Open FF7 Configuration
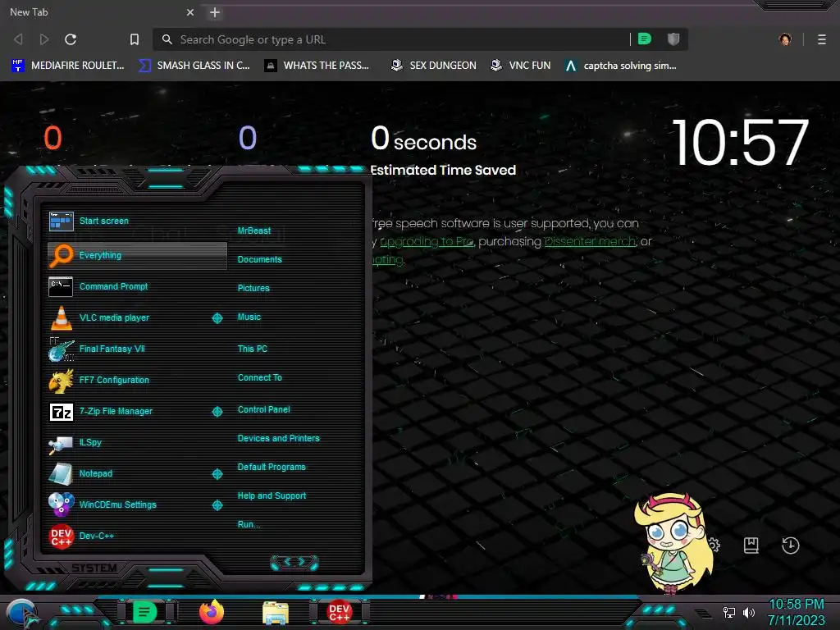 pos(137,380)
